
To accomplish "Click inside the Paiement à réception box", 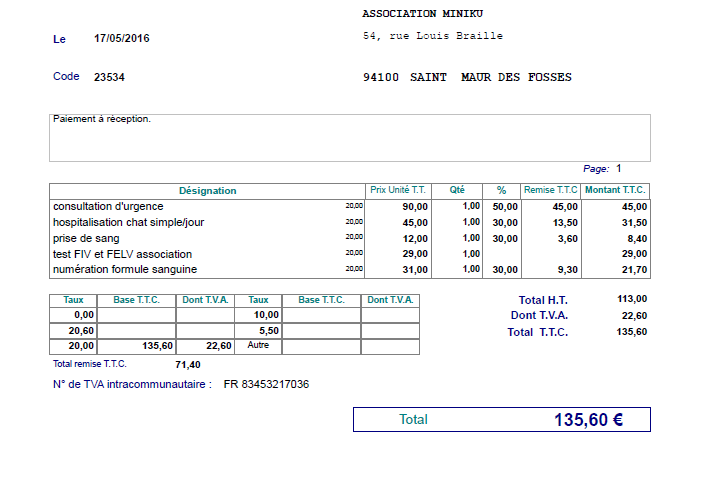I will 349,137.
